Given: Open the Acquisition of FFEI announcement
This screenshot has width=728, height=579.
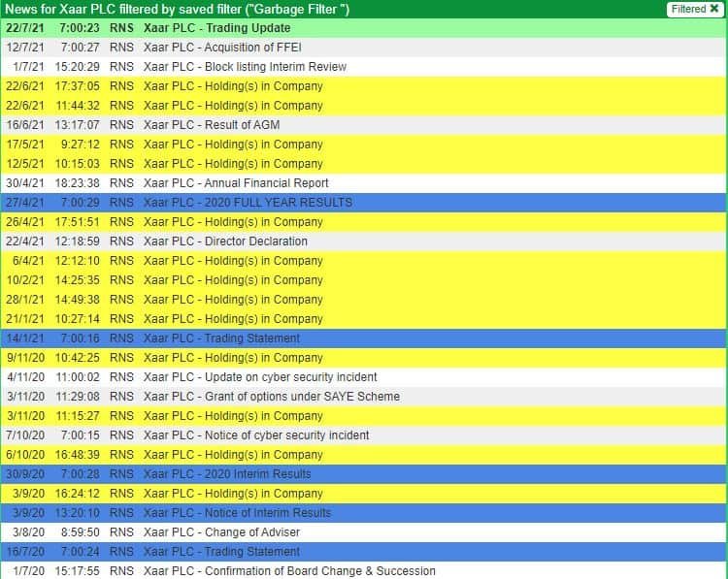Looking at the screenshot, I should click(x=364, y=48).
